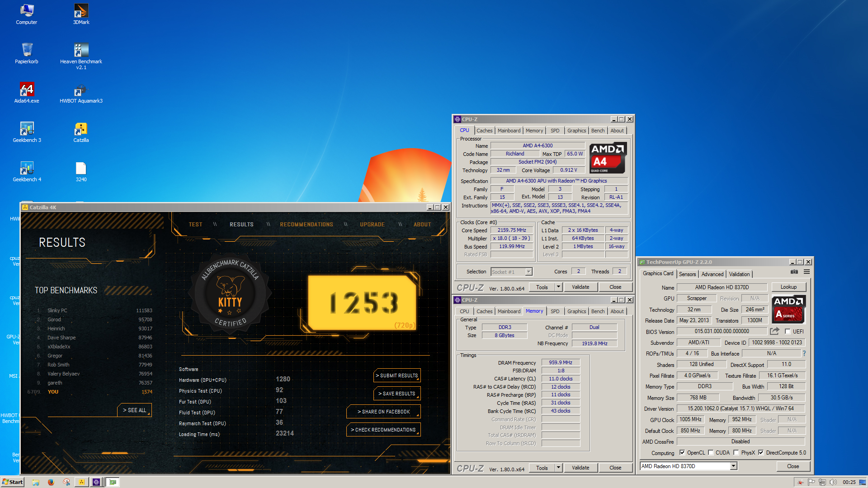Image resolution: width=868 pixels, height=488 pixels.
Task: Open Bench tab in lower CPU-Z window
Action: [x=598, y=311]
